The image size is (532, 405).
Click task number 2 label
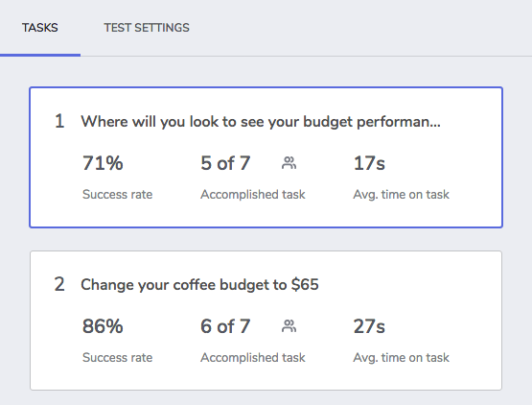[x=59, y=284]
